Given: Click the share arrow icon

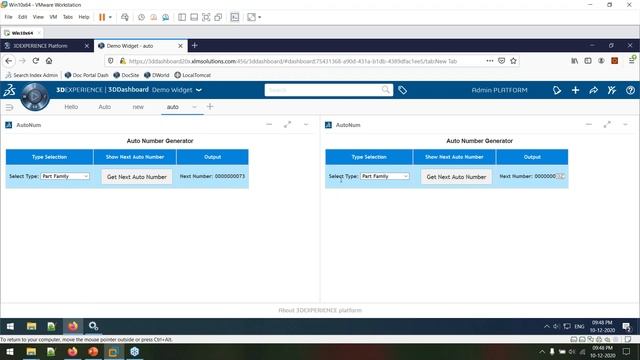Looking at the screenshot, I should click(x=593, y=90).
